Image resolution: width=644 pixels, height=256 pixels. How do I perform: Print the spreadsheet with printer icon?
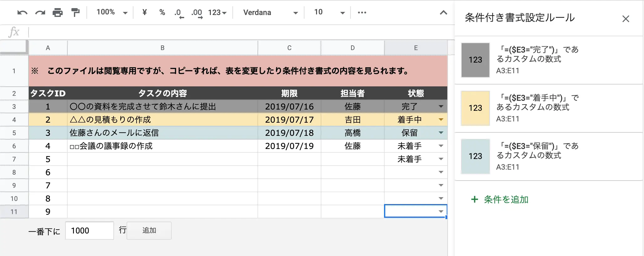(58, 13)
